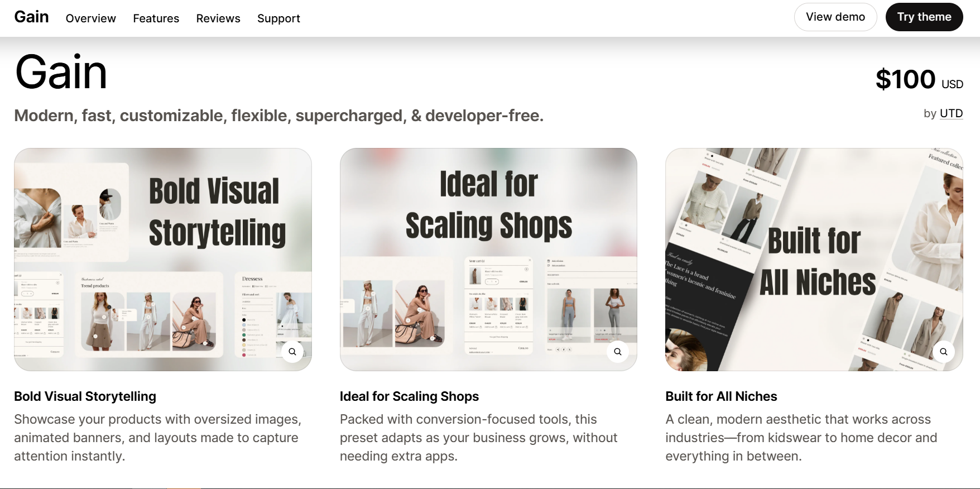Screen dimensions: 980x489
Task: Click the Modern, fast, customizable tagline
Action: pyautogui.click(x=278, y=116)
